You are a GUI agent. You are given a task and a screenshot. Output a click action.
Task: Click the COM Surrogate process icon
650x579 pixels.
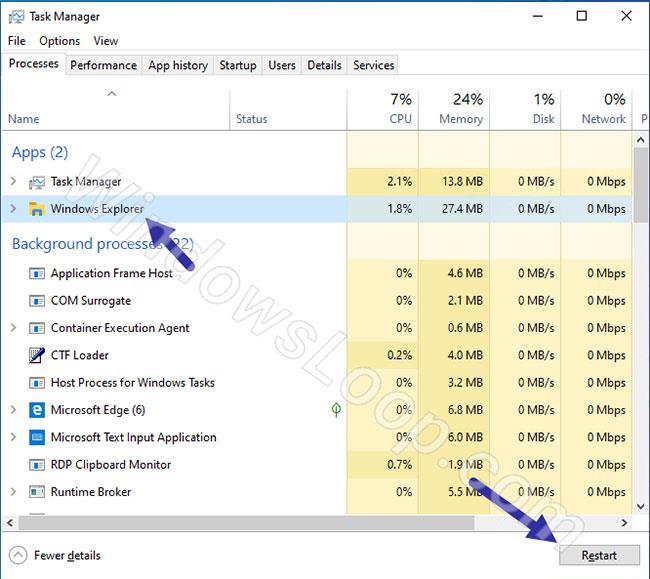tap(36, 301)
